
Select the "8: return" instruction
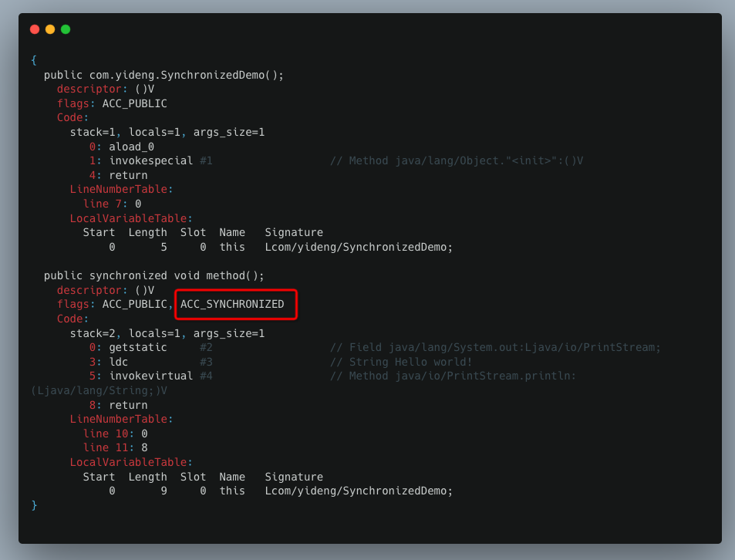coord(118,405)
